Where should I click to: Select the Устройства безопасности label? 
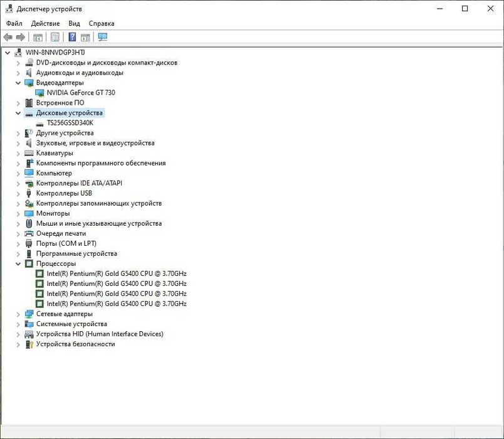tap(75, 344)
